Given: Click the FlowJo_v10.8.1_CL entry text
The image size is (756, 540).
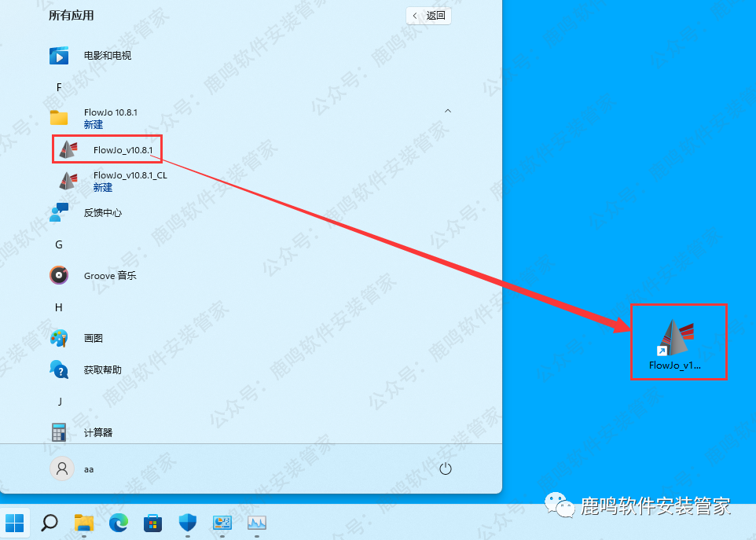Looking at the screenshot, I should click(x=130, y=175).
